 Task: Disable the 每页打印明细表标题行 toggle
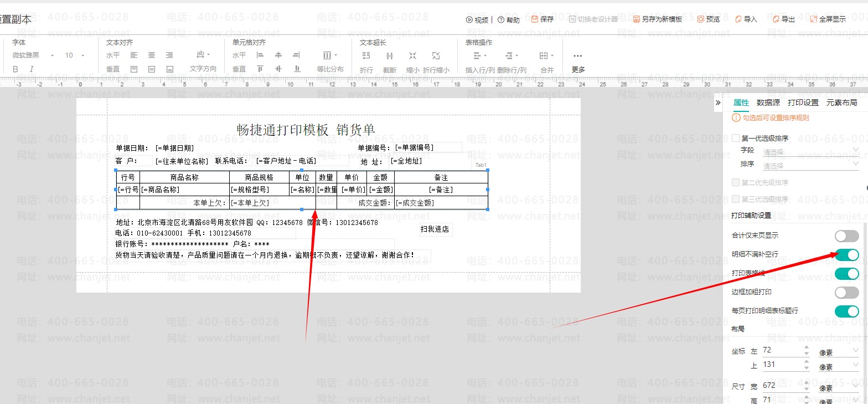tap(846, 311)
